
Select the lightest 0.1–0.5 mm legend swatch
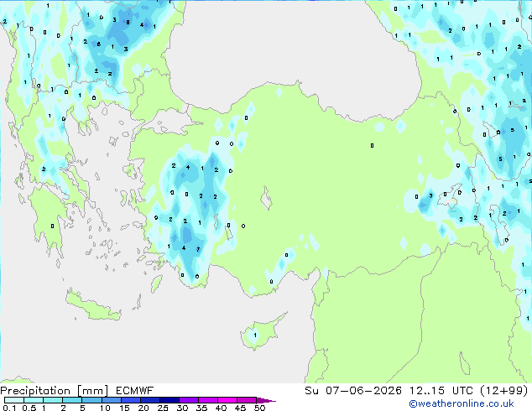coord(14,400)
